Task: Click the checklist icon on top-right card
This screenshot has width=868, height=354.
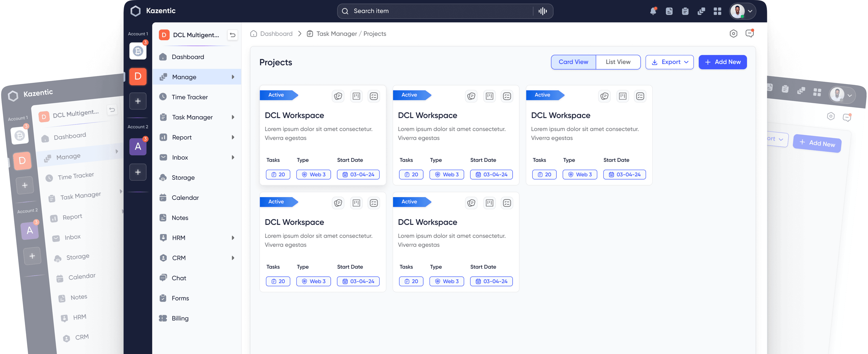Action: [640, 96]
